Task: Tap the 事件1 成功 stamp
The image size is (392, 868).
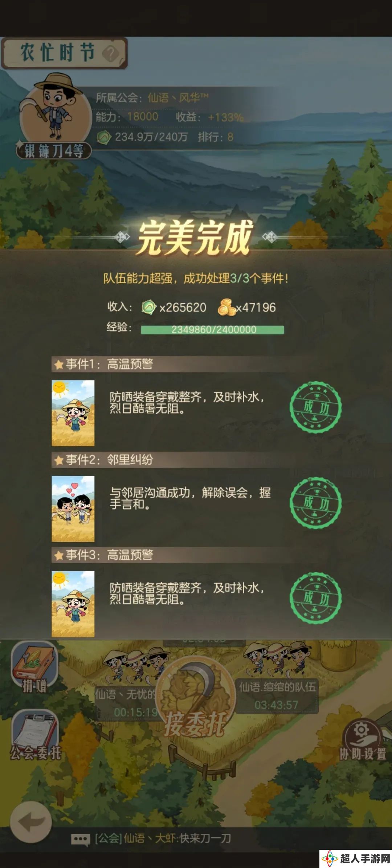Action: click(315, 407)
